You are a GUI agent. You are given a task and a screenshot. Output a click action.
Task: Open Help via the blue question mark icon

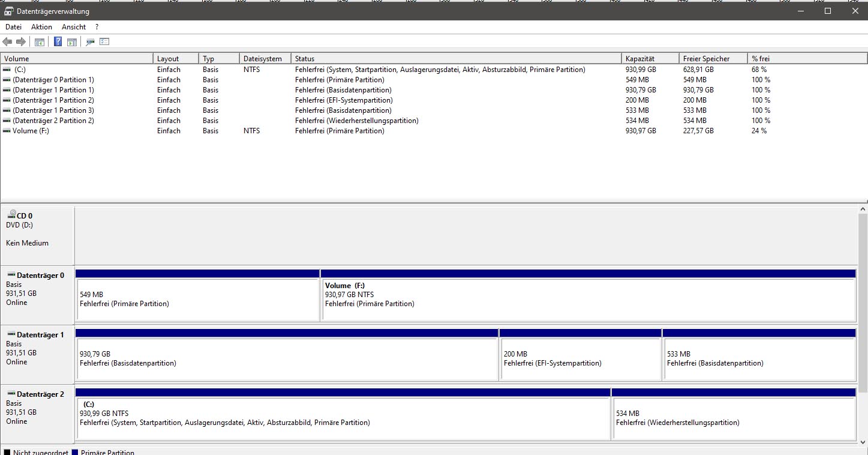(58, 42)
